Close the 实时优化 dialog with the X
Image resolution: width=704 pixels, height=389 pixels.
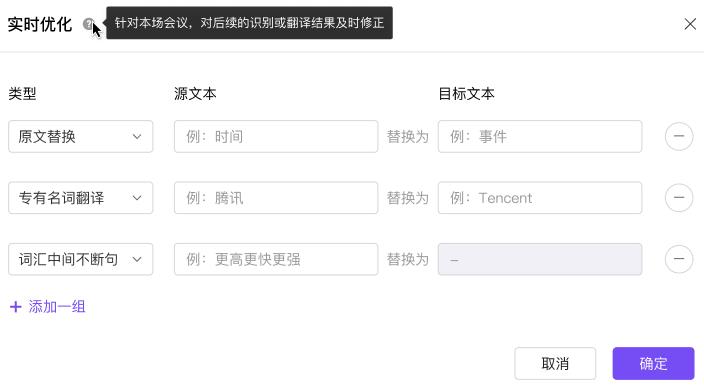[x=690, y=24]
